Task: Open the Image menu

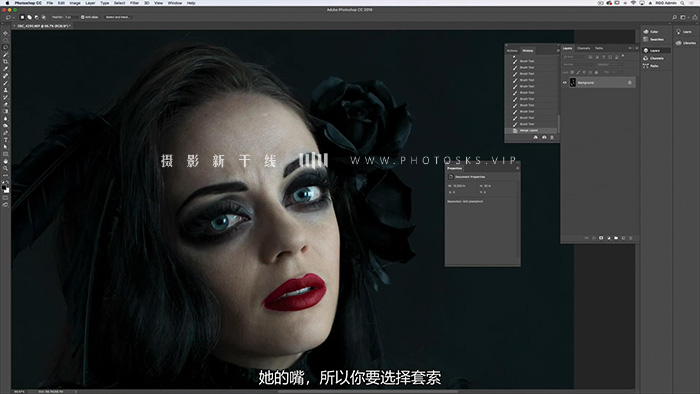Action: tap(75, 3)
